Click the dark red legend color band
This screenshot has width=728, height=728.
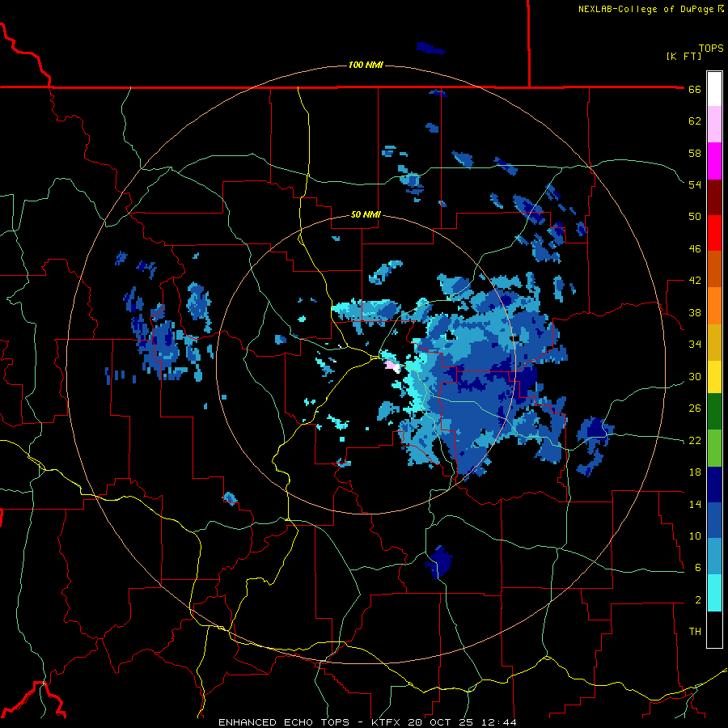714,197
